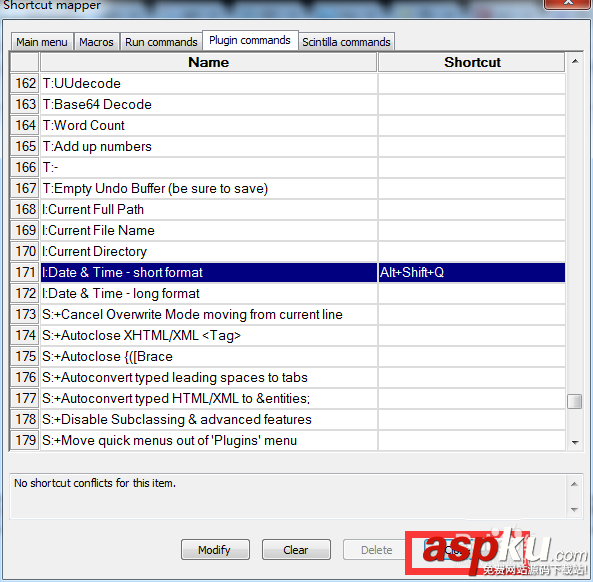
Task: Switch to the Main menu tab
Action: pos(42,42)
